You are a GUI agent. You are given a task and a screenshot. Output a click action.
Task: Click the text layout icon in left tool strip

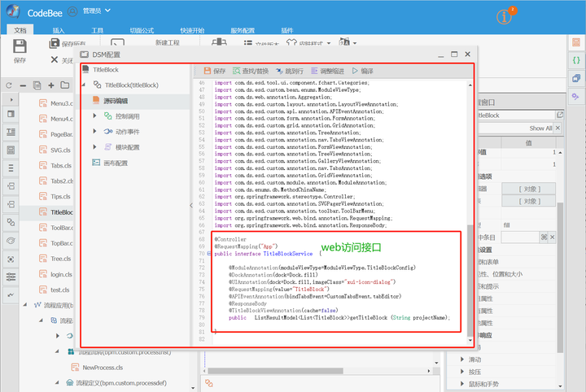11,132
